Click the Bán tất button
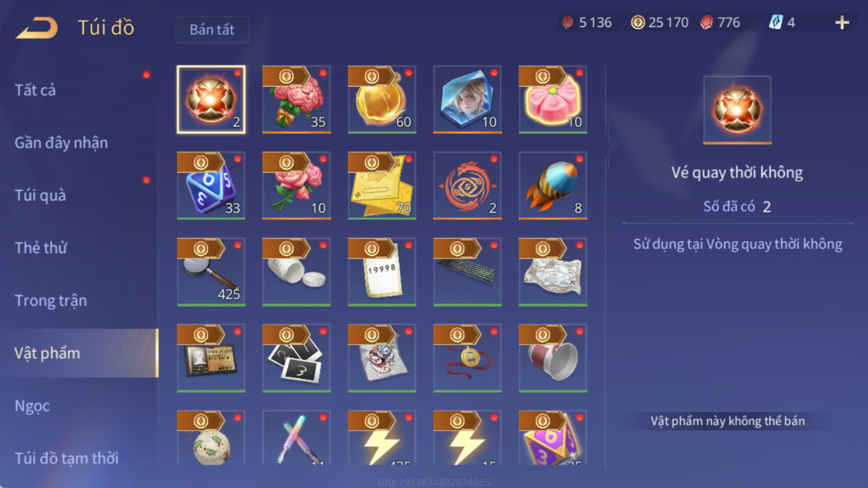868x488 pixels. coord(212,30)
